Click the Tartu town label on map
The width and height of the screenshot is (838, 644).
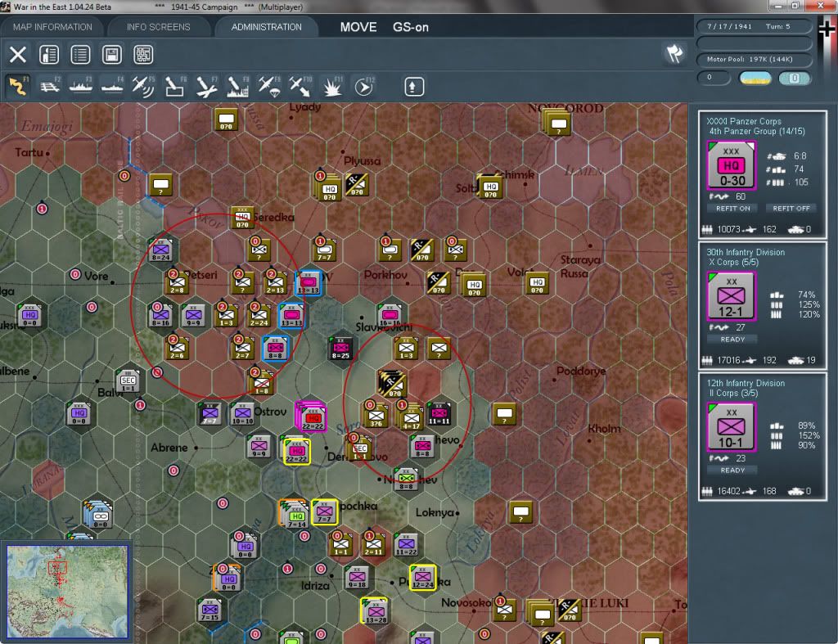click(29, 152)
